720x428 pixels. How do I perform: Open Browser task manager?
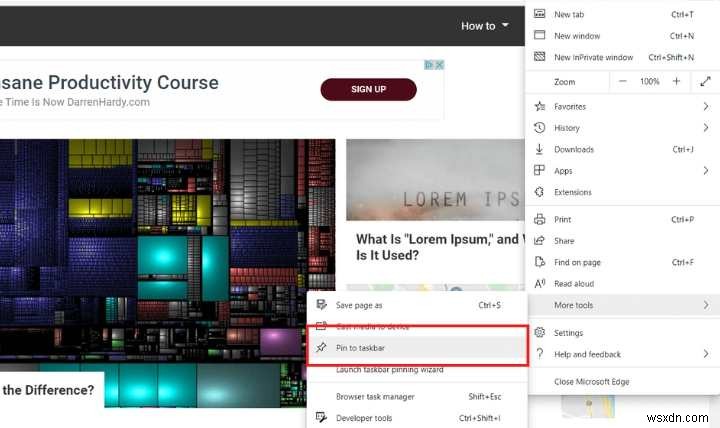tap(417, 396)
